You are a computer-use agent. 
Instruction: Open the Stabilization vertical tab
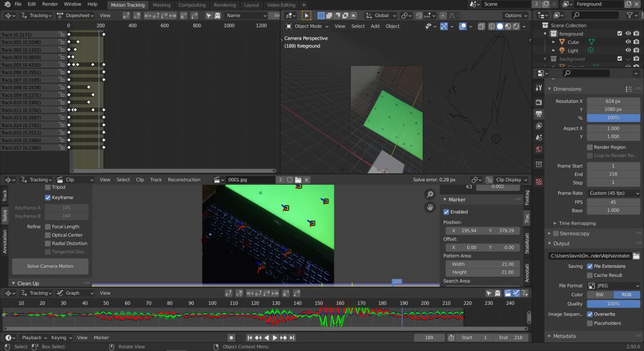click(526, 243)
